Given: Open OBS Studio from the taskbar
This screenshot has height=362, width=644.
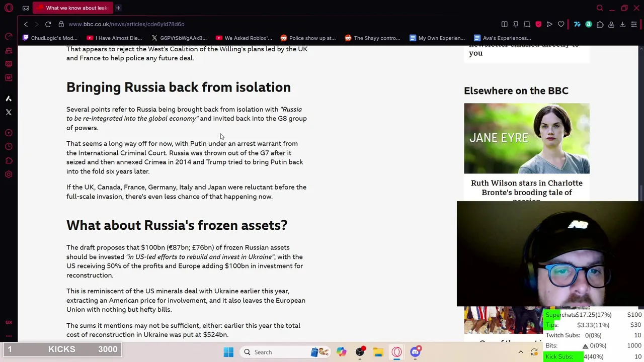Looking at the screenshot, I should pos(360,352).
